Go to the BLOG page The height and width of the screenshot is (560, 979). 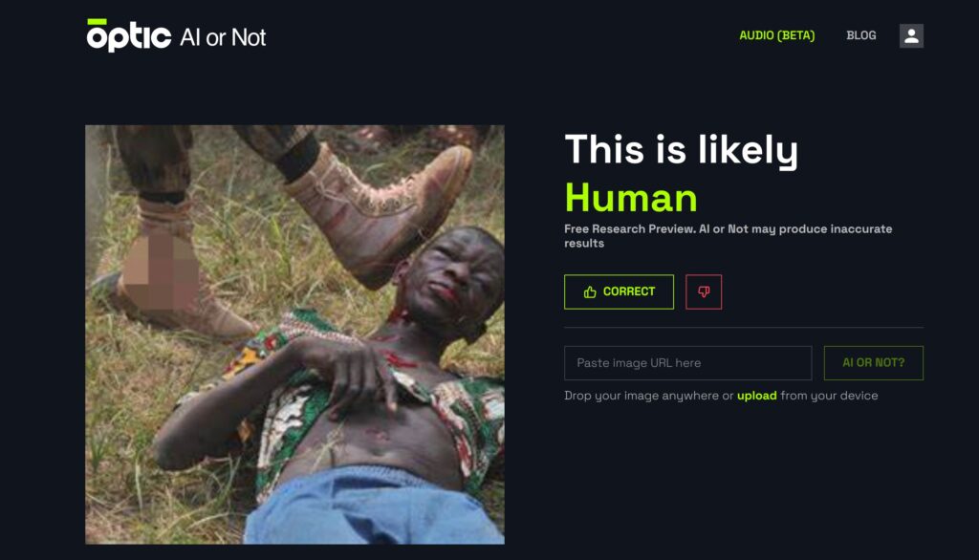point(861,35)
